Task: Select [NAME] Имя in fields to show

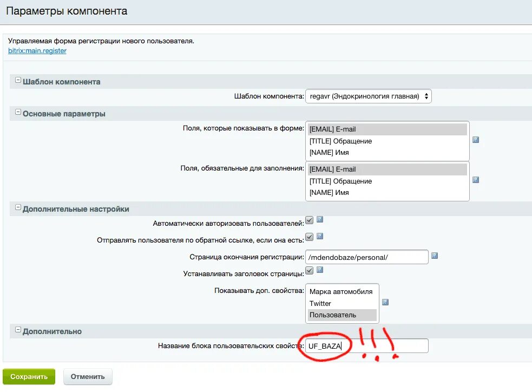Action: point(387,153)
